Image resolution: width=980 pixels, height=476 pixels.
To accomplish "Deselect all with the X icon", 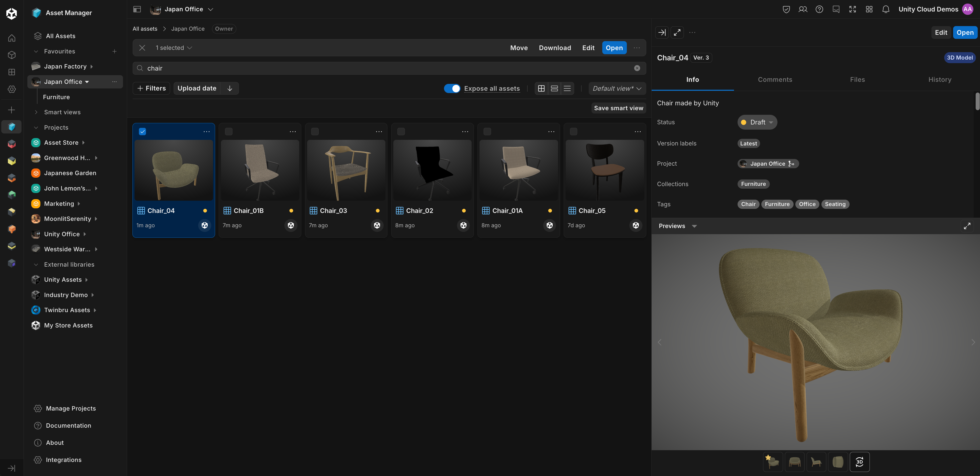I will [142, 48].
